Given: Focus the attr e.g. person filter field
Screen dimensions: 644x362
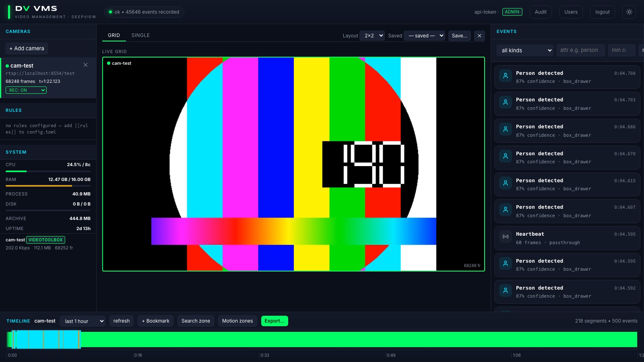Looking at the screenshot, I should (580, 50).
